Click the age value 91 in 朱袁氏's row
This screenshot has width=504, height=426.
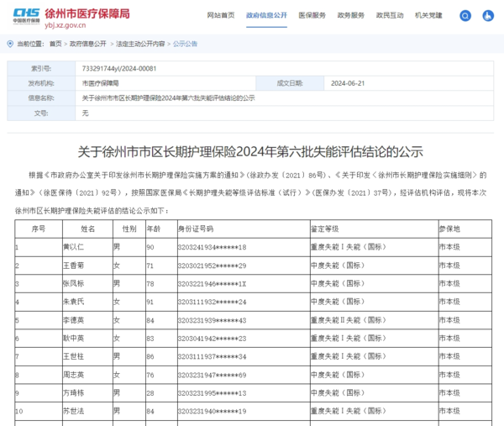click(150, 302)
